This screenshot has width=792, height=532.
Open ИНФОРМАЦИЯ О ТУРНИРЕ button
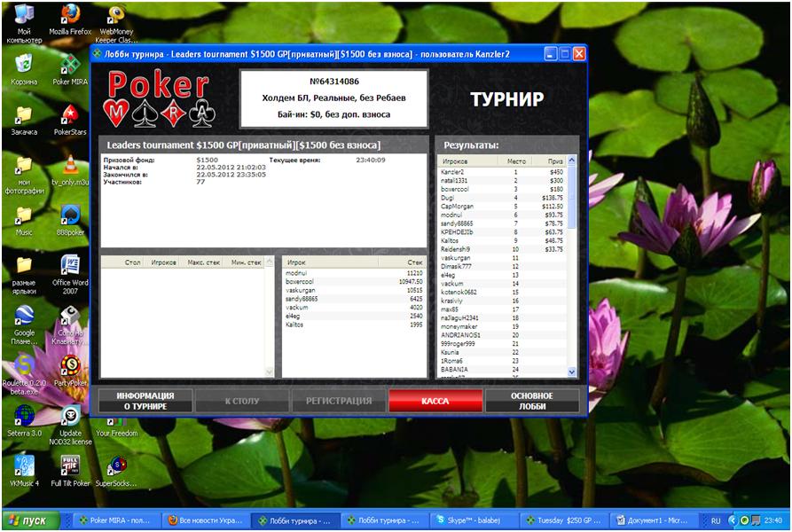(144, 401)
